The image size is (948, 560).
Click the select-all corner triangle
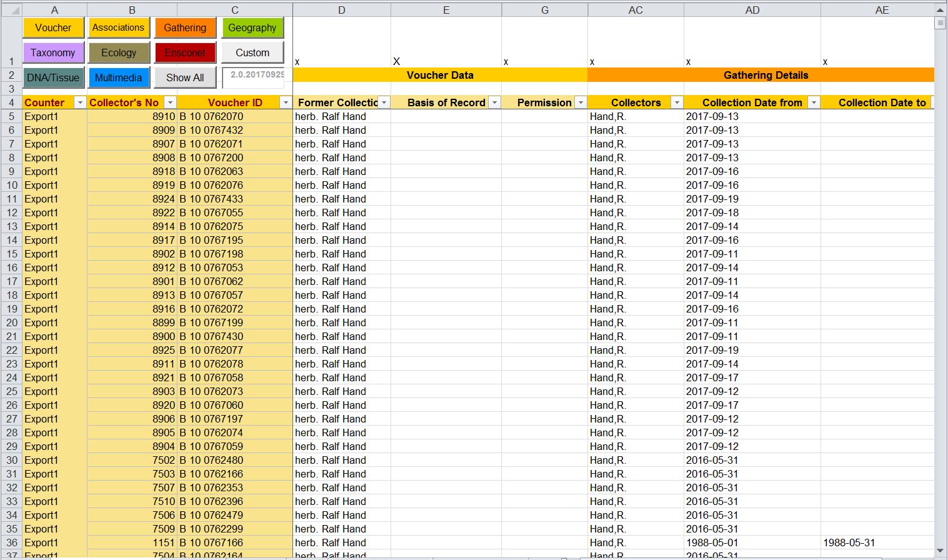click(12, 10)
